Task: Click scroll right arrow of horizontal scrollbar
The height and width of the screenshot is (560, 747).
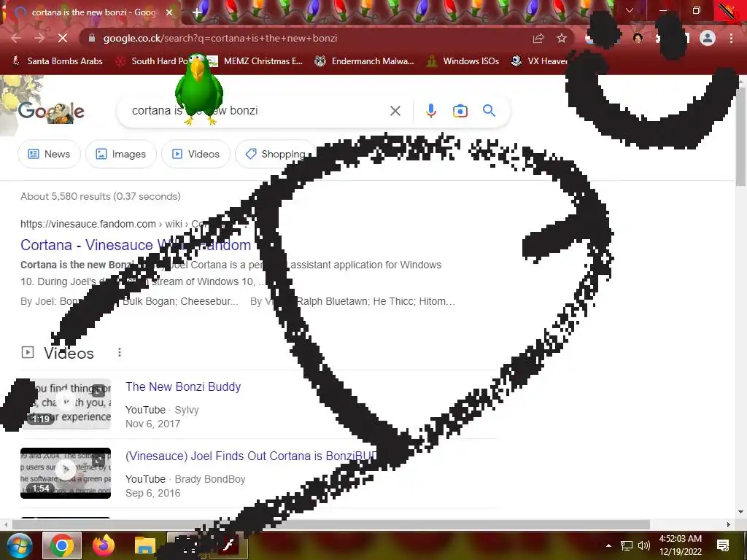Action: tap(729, 524)
